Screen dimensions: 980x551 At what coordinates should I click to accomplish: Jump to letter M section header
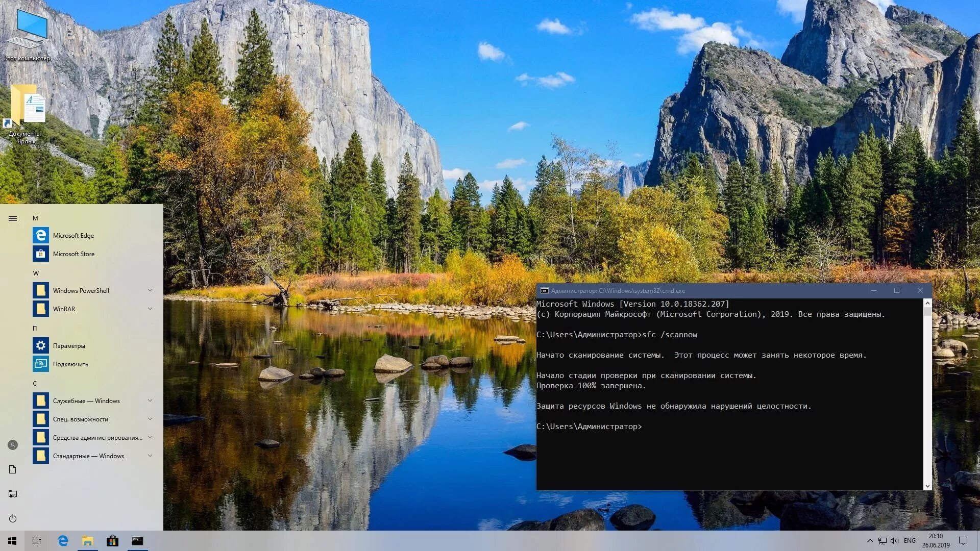[35, 218]
